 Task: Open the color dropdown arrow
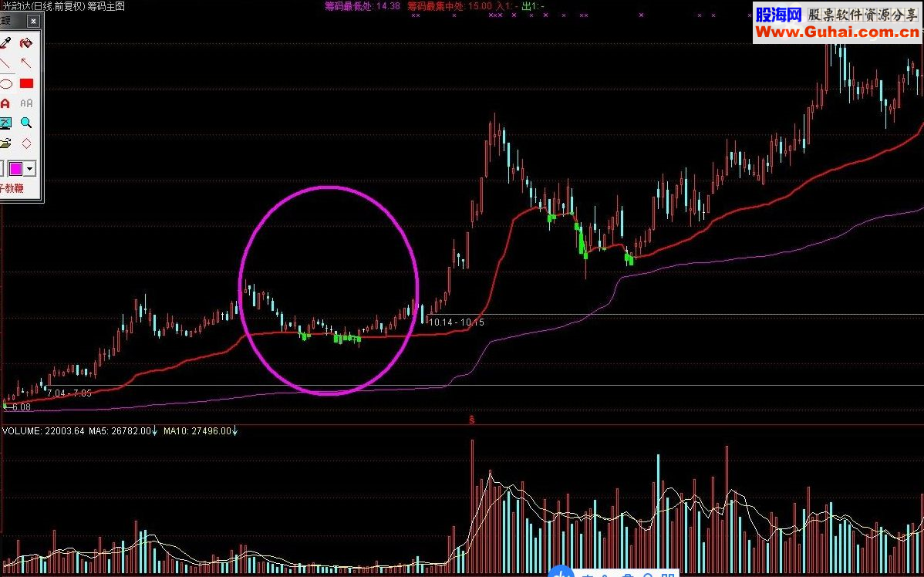pyautogui.click(x=29, y=169)
